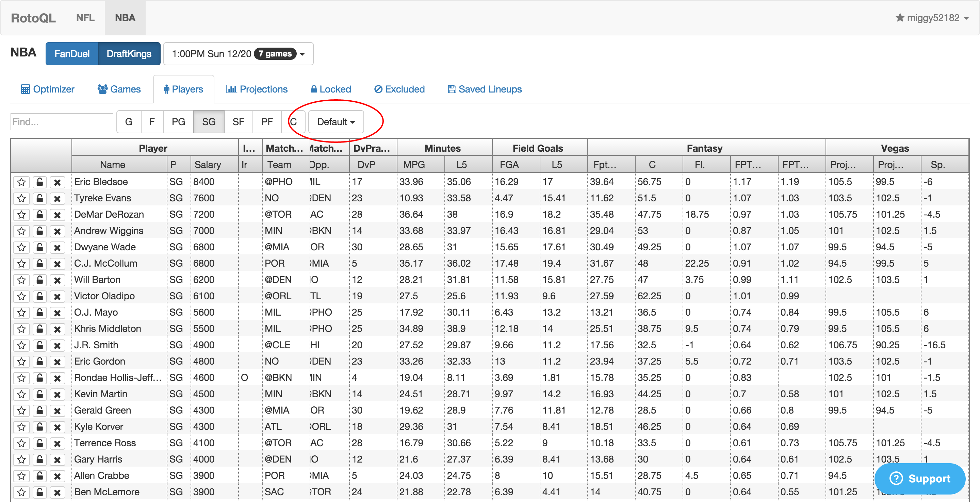
Task: Toggle the SF position filter
Action: (239, 122)
